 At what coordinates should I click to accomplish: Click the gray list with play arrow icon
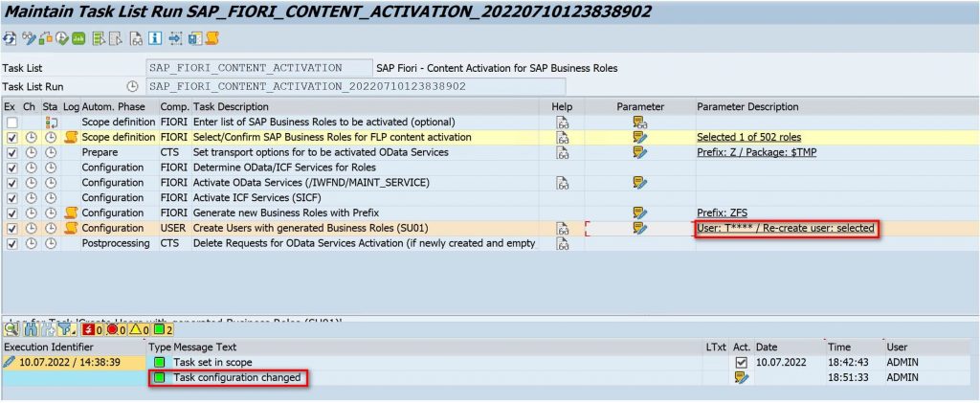click(115, 38)
